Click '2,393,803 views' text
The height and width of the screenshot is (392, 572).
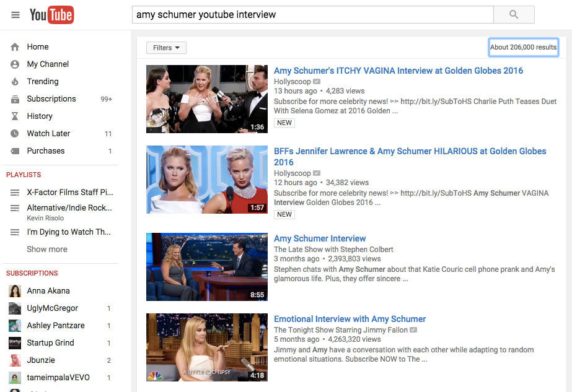354,259
